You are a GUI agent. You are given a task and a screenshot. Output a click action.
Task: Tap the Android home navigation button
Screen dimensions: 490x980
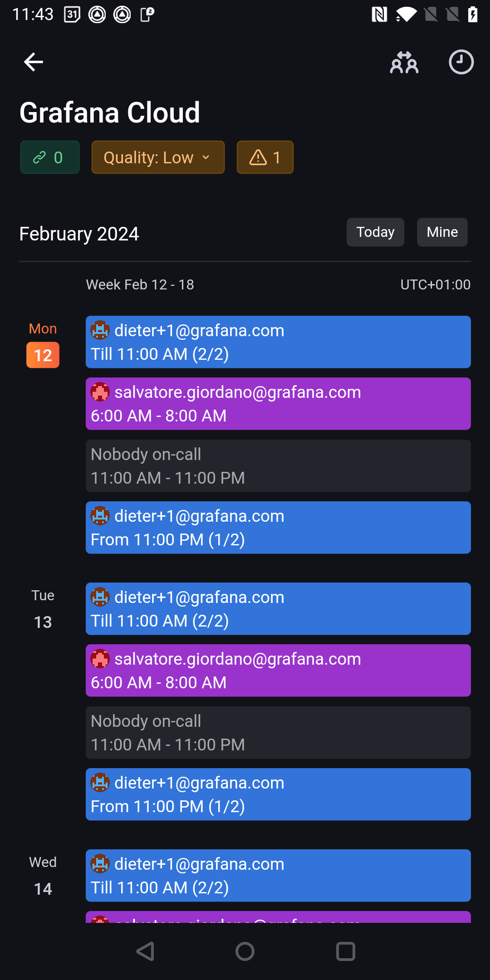click(245, 951)
